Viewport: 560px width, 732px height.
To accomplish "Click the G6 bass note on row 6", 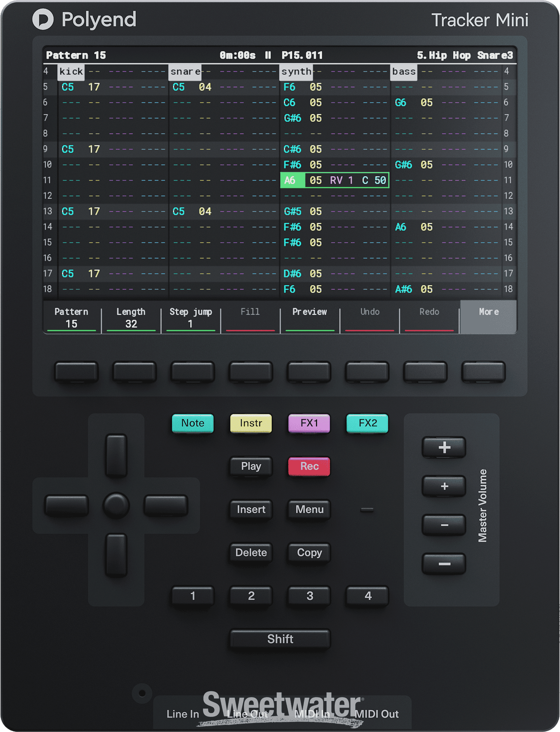I will click(x=401, y=103).
